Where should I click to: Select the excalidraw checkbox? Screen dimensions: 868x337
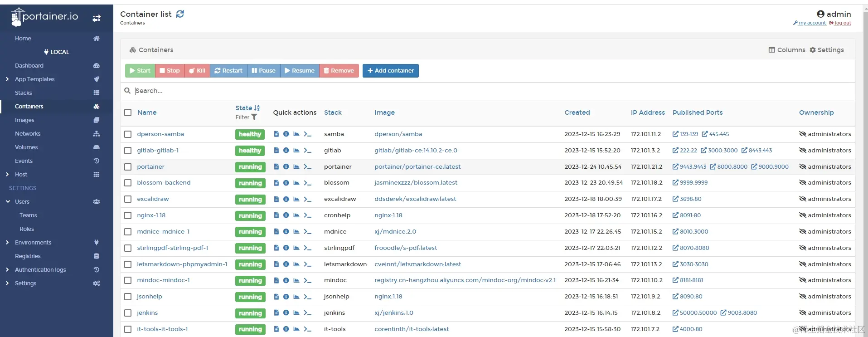coord(128,199)
